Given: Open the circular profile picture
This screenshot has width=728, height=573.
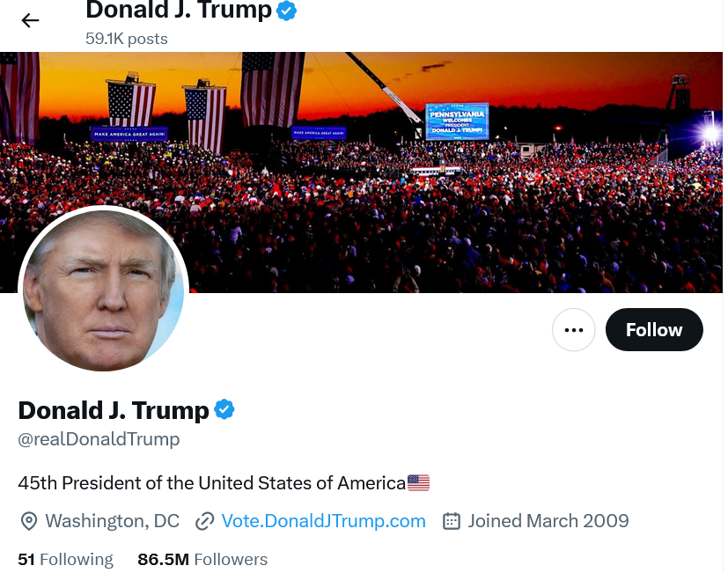Looking at the screenshot, I should point(103,290).
